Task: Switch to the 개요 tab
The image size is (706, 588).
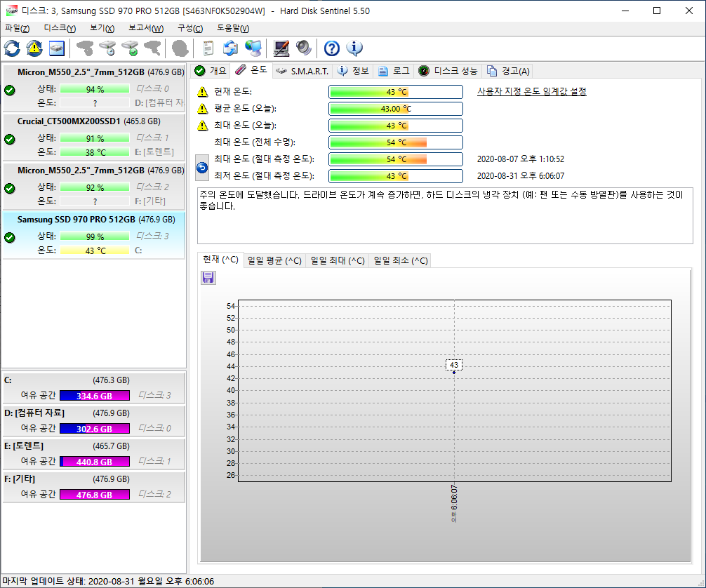Action: (x=211, y=71)
